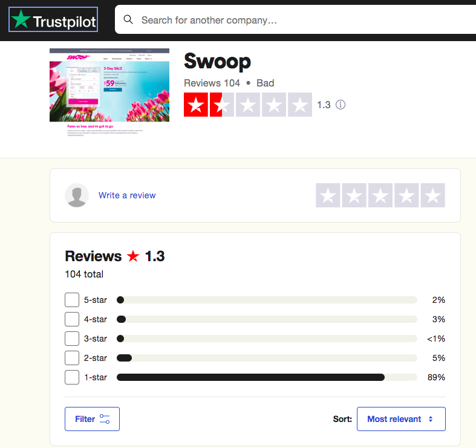Image resolution: width=476 pixels, height=448 pixels.
Task: Tick the 2-star filter checkbox
Action: click(x=72, y=358)
